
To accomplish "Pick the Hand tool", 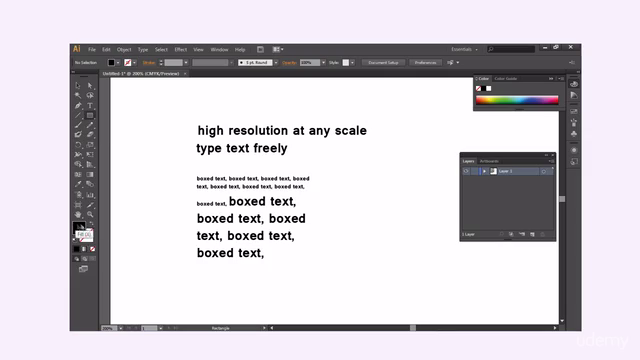I will pyautogui.click(x=78, y=214).
